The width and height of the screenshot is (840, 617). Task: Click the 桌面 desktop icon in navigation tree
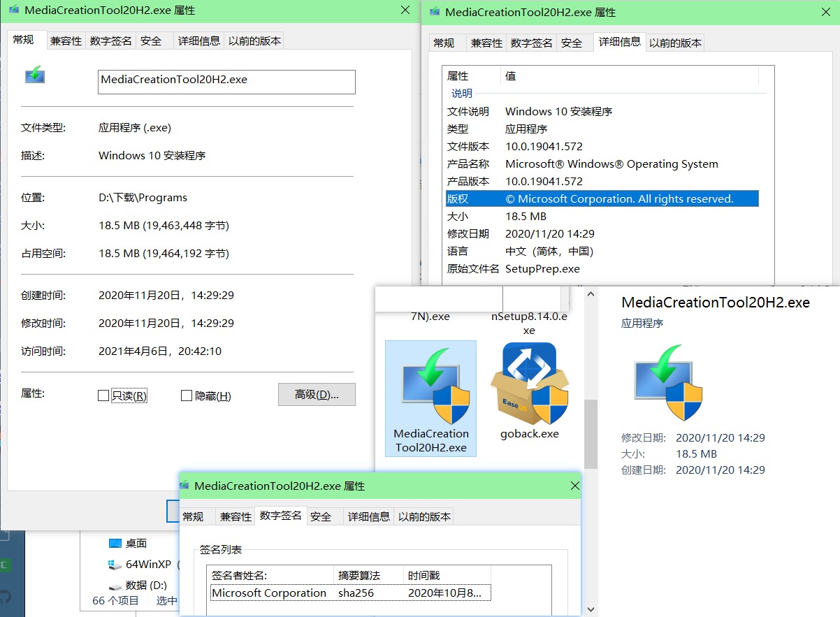[x=115, y=543]
